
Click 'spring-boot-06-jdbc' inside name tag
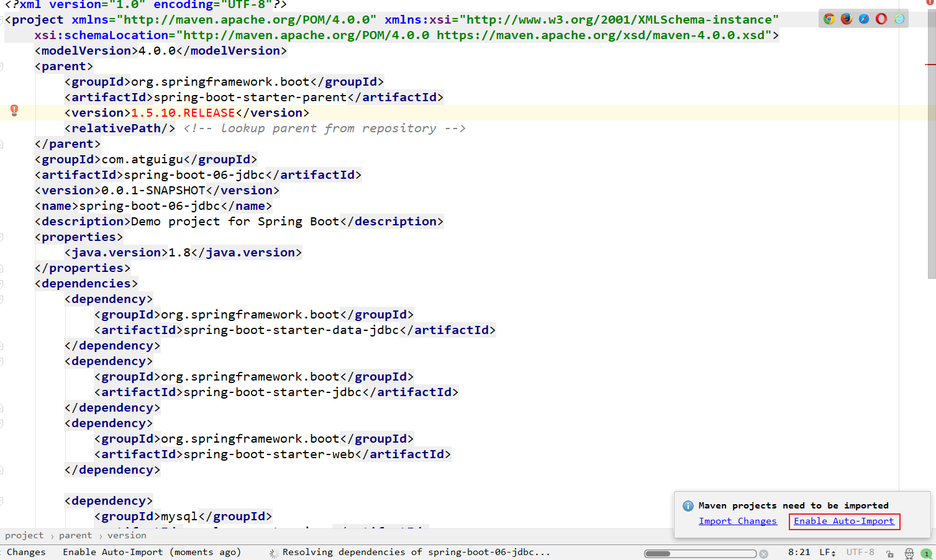(x=150, y=205)
